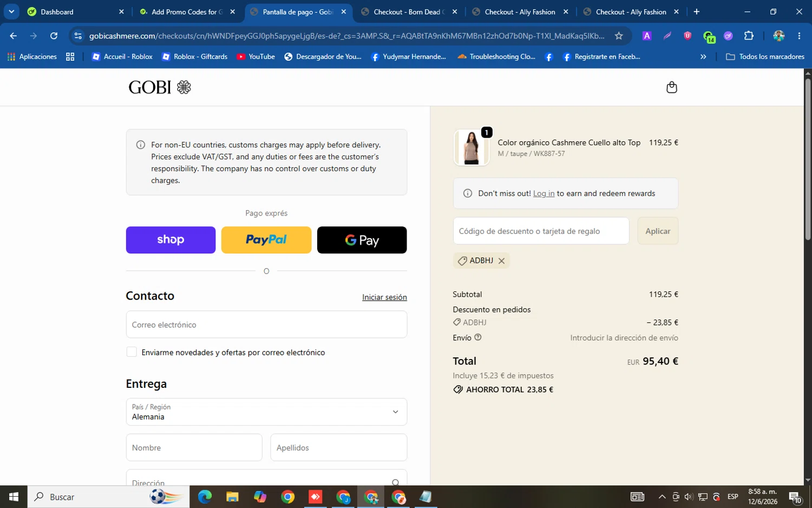Switch to Checkout - Born Dead tab
Viewport: 812px width, 508px height.
pyautogui.click(x=409, y=11)
